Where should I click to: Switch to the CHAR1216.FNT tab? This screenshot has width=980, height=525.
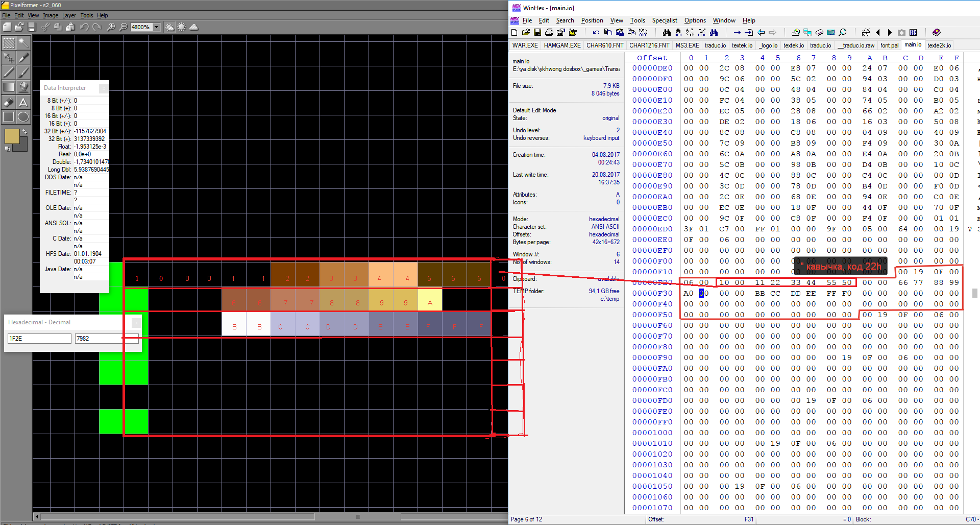(x=649, y=45)
